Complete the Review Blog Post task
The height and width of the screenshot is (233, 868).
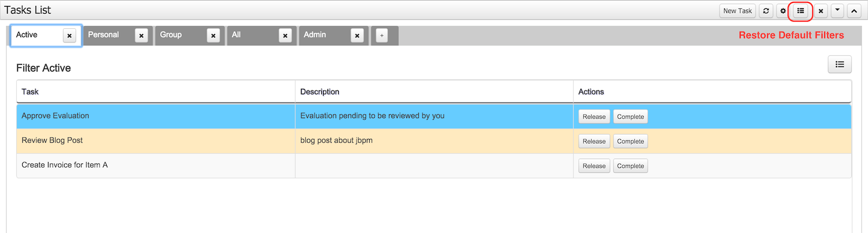point(631,141)
